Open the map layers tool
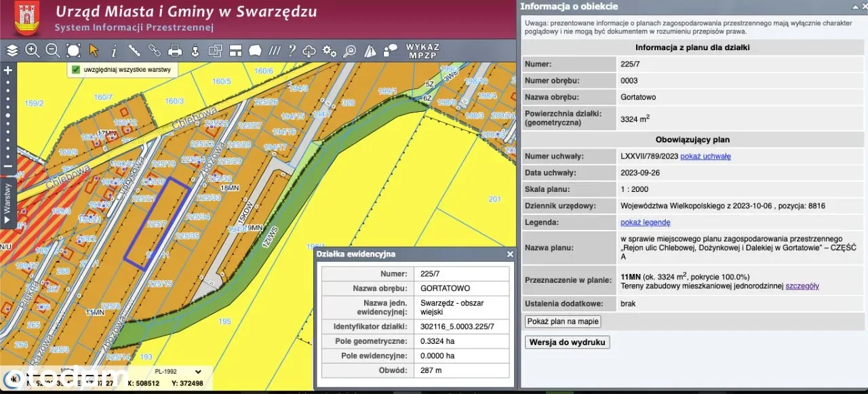Image resolution: width=868 pixels, height=394 pixels. [12, 50]
